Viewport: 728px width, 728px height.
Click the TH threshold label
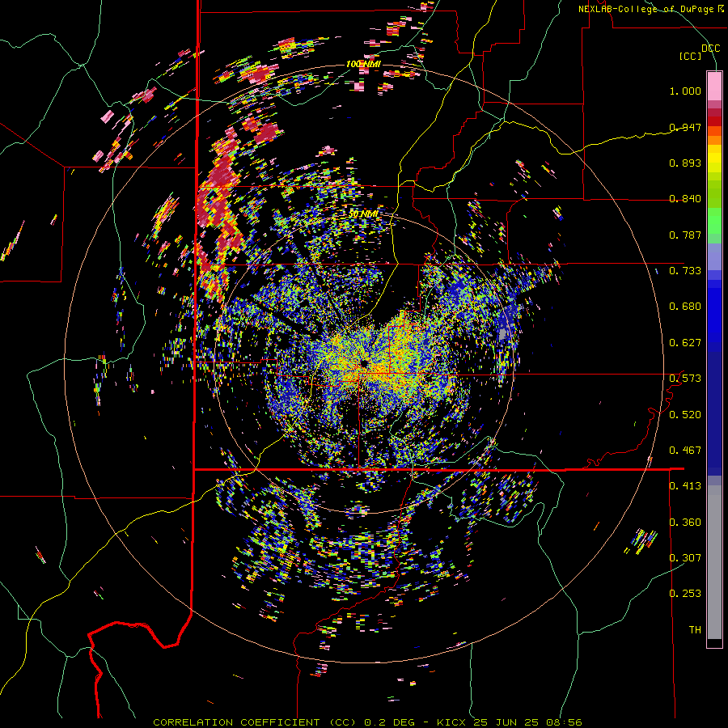point(695,630)
